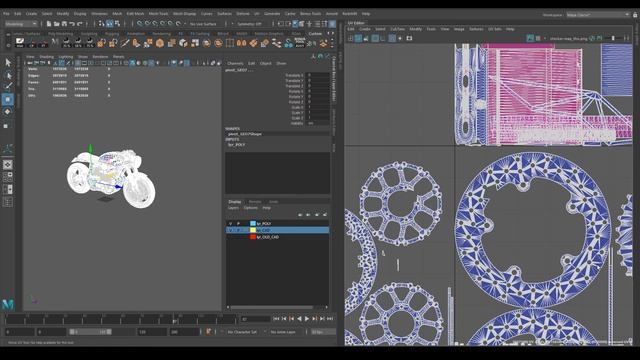Open the frames-per-second dropdown at the bottom
The height and width of the screenshot is (360, 640).
[323, 332]
